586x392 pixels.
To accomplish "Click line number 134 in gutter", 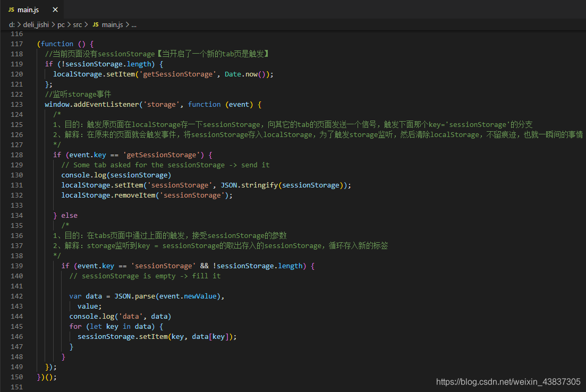I will point(17,215).
